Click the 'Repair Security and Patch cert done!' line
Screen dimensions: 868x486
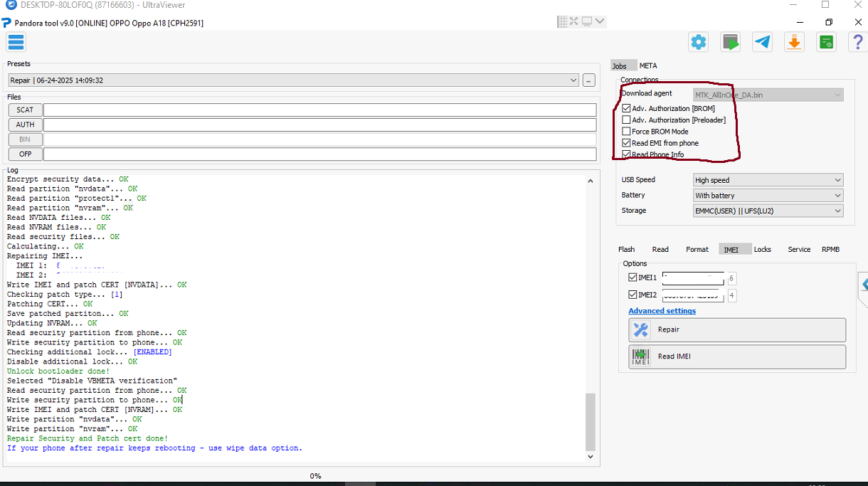pyautogui.click(x=88, y=438)
